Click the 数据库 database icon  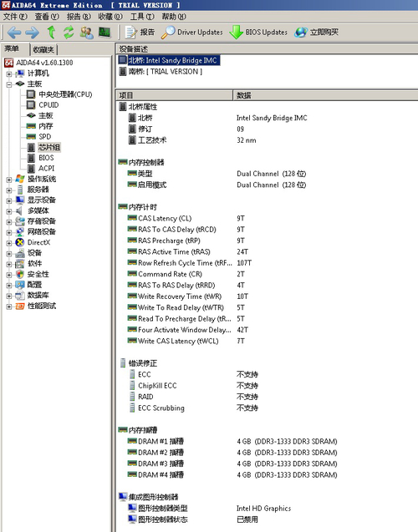point(20,295)
